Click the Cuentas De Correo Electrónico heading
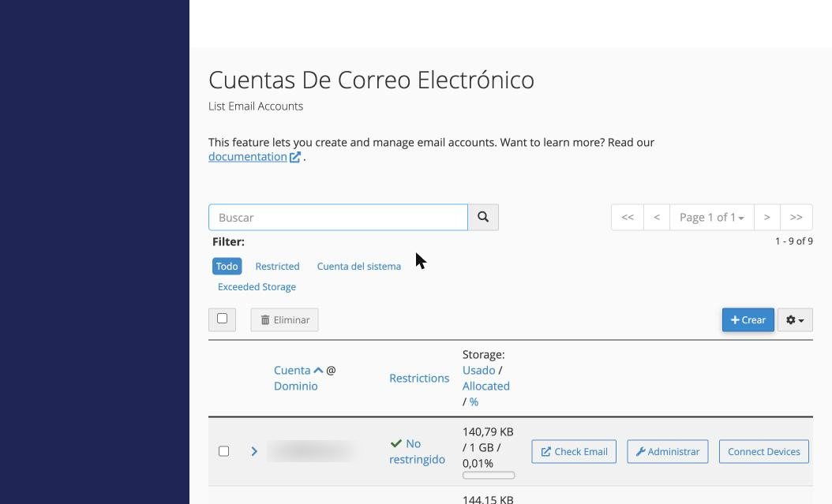832x504 pixels. (372, 80)
